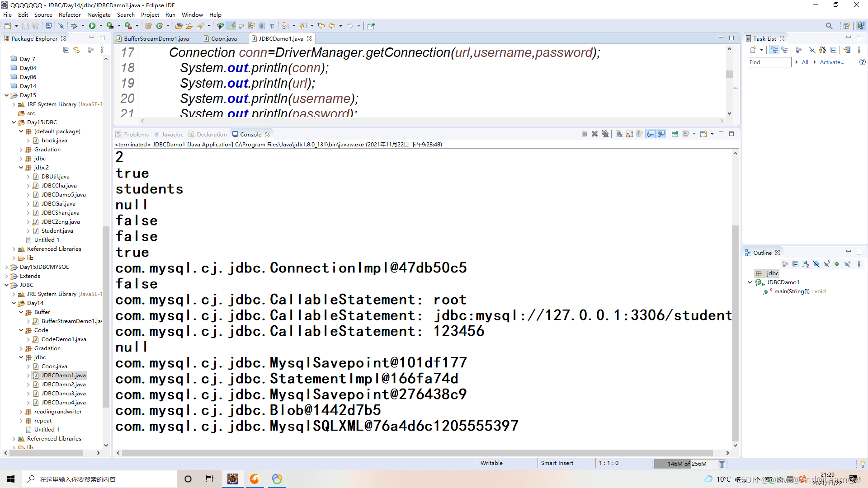Expand the Day15JDBCMYSQL project
Screen dimensions: 868x488
click(x=6, y=267)
